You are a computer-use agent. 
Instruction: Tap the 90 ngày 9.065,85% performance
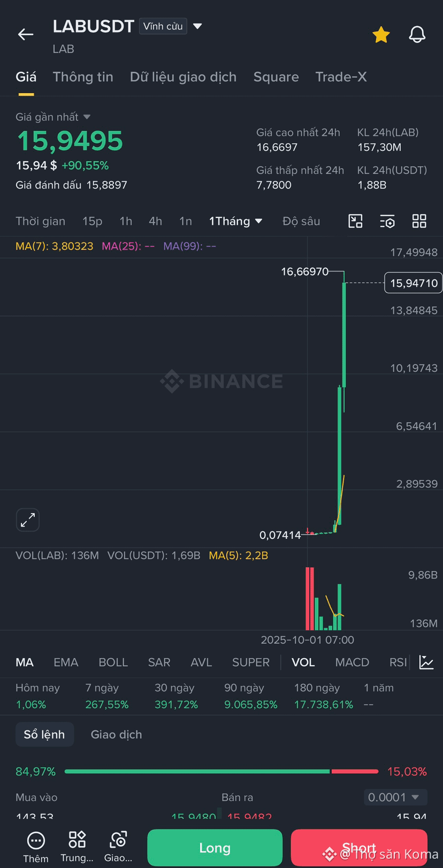click(250, 696)
